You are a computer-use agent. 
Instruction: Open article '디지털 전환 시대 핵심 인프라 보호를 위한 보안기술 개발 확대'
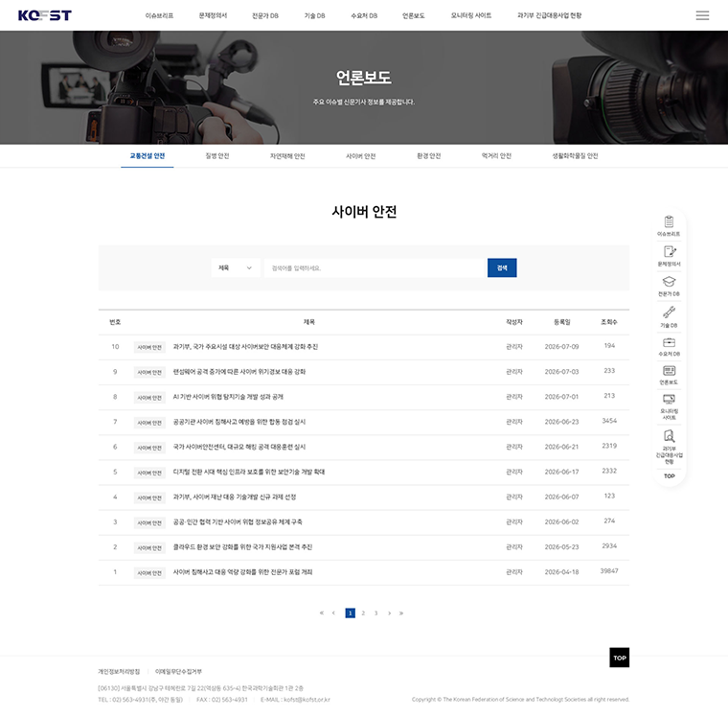click(x=249, y=473)
